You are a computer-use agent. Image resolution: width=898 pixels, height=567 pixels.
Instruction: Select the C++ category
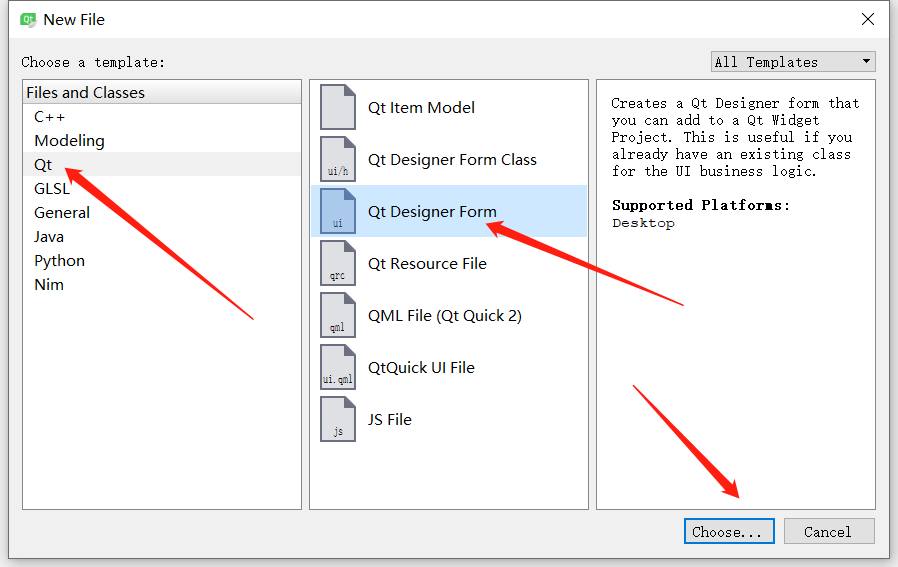tap(162, 116)
